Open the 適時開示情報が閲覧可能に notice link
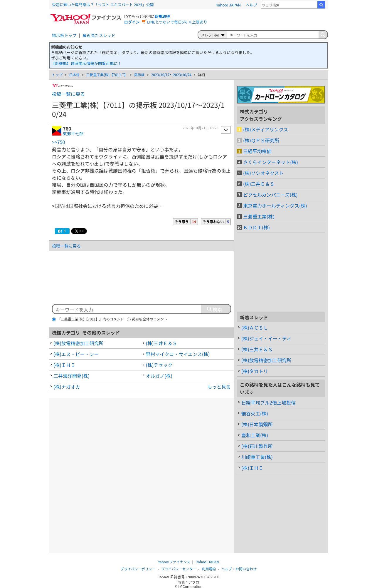The image size is (377, 588). tap(86, 64)
